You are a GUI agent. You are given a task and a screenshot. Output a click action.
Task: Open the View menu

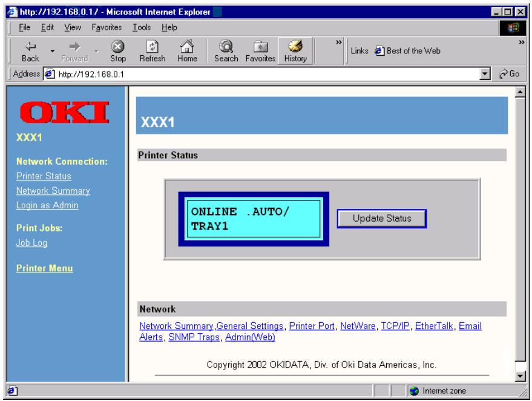point(73,27)
